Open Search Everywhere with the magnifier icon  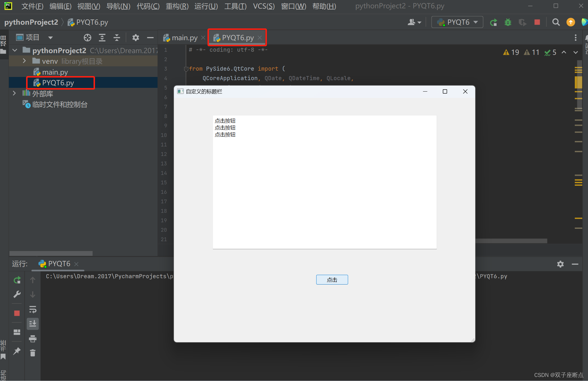tap(556, 22)
